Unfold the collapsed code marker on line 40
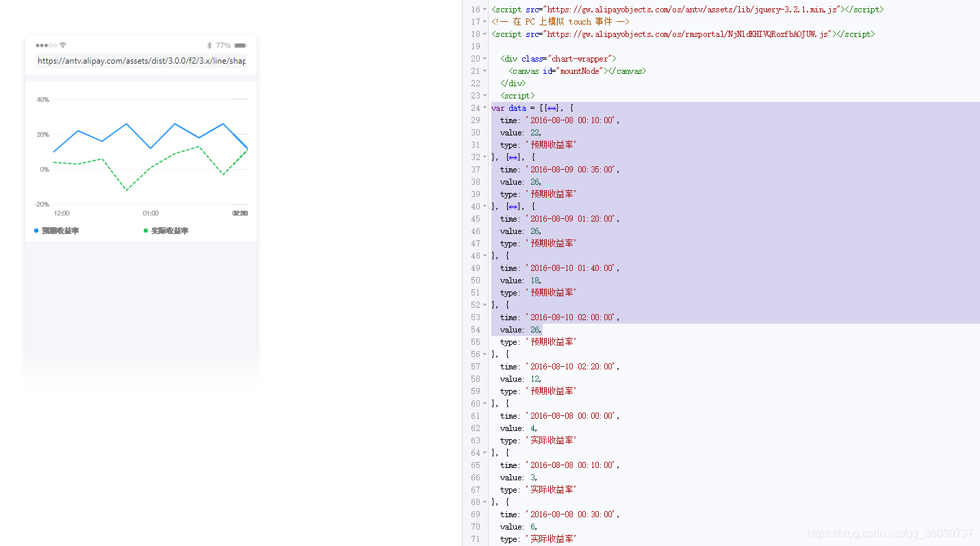The image size is (980, 546). point(513,207)
